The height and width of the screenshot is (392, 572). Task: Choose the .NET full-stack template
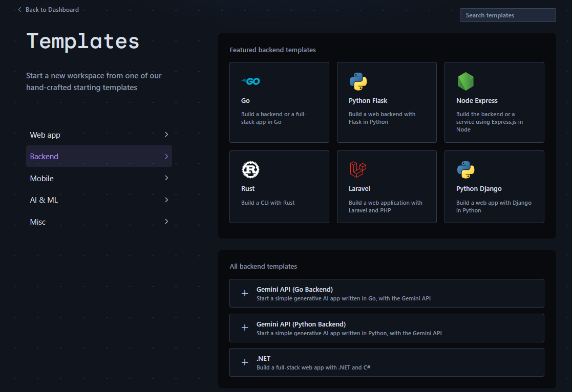coord(387,362)
